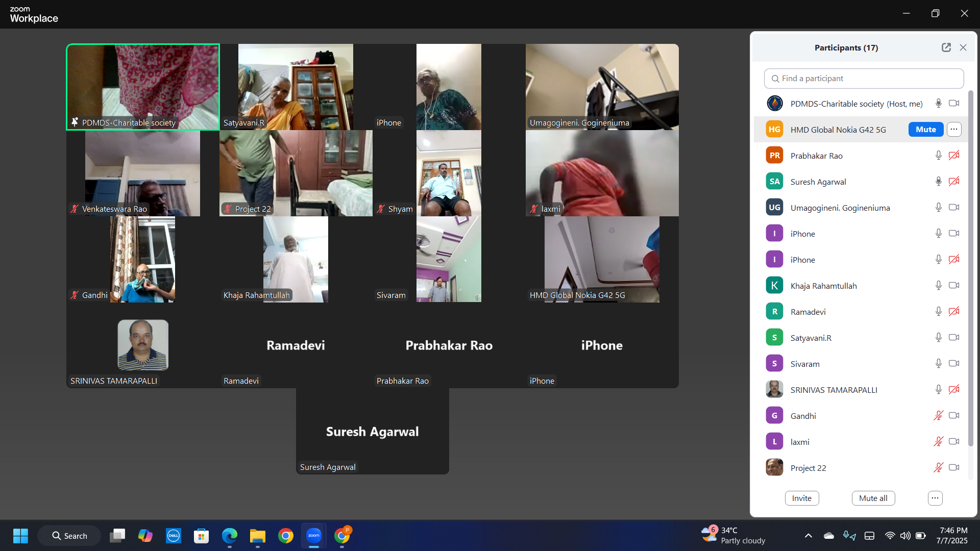Click Suresh Agarwal's microphone icon
Screen dimensions: 980x551
tap(938, 182)
